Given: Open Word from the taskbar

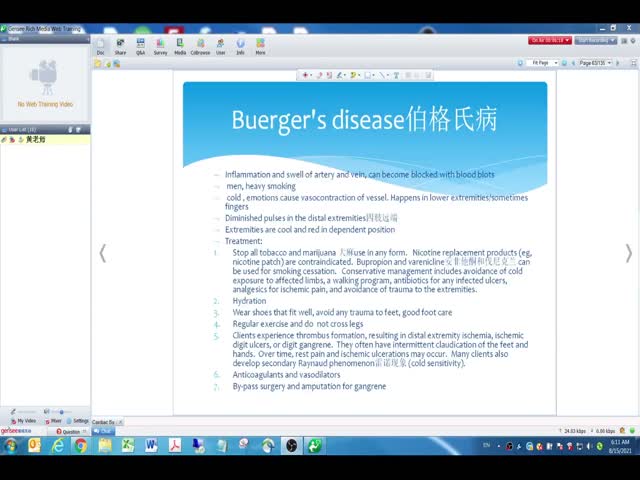Looking at the screenshot, I should pyautogui.click(x=151, y=446).
